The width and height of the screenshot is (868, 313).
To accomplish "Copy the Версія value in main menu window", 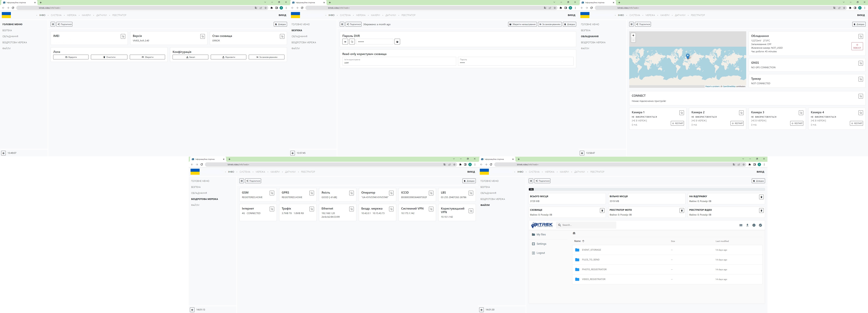I will coord(202,36).
